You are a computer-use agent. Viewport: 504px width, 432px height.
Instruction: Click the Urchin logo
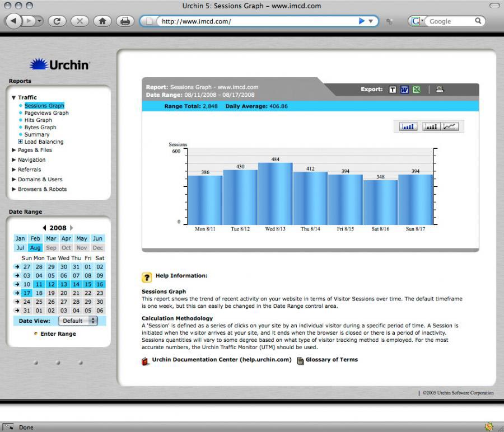pos(59,64)
